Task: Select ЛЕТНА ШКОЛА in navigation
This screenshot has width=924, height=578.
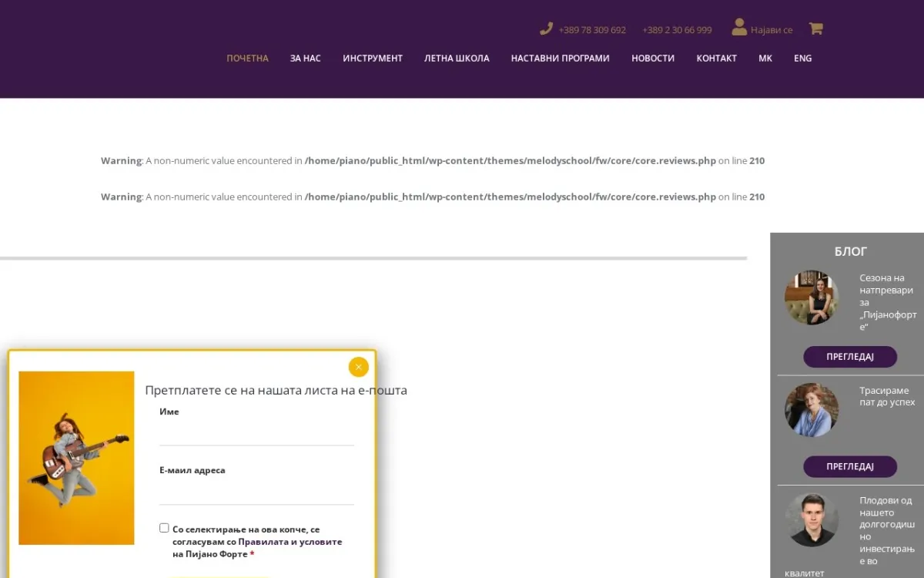Action: (x=457, y=59)
